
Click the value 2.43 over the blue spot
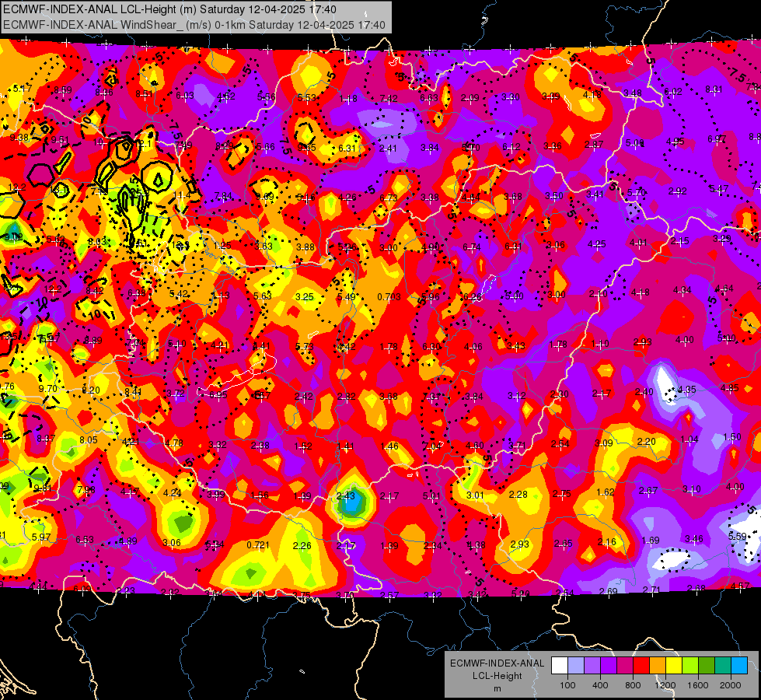[346, 496]
